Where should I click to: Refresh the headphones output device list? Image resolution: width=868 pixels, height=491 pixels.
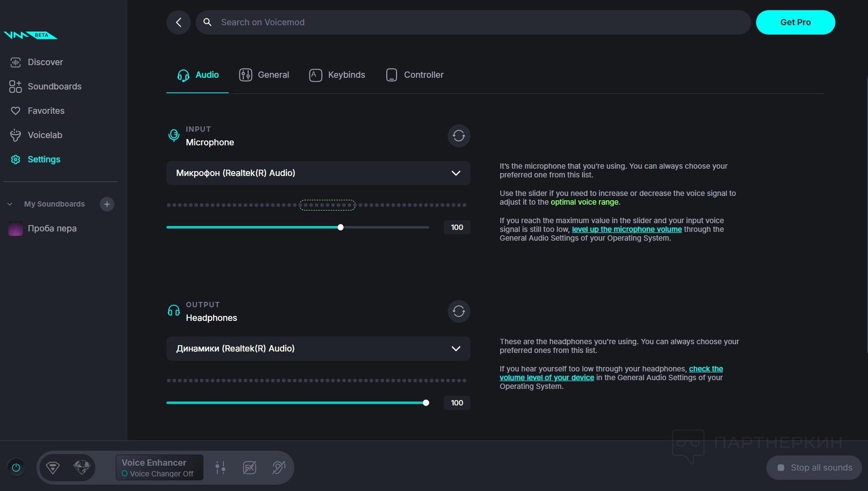pyautogui.click(x=458, y=311)
